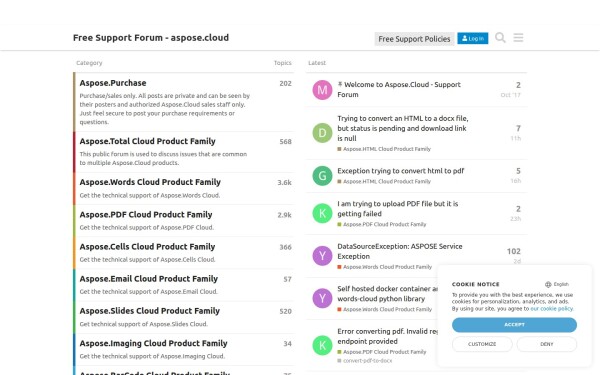Click Aspose.HTML tag under HTML to docx topic
The height and width of the screenshot is (375, 600).
[384, 149]
